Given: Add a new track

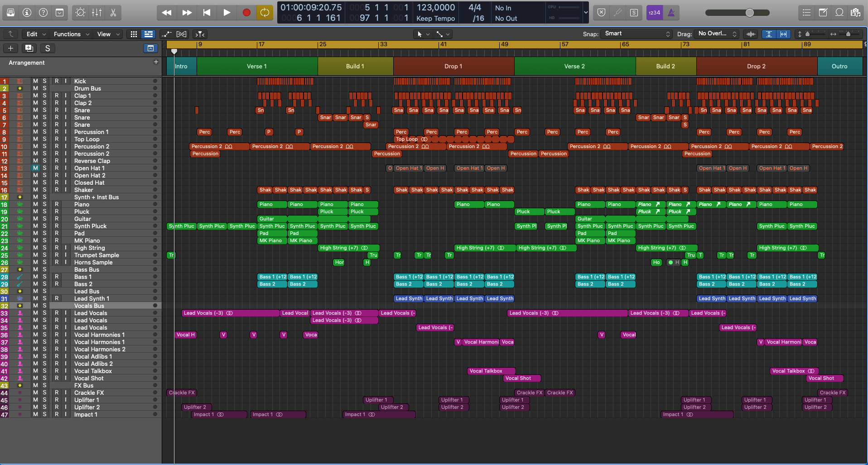Looking at the screenshot, I should coord(10,48).
